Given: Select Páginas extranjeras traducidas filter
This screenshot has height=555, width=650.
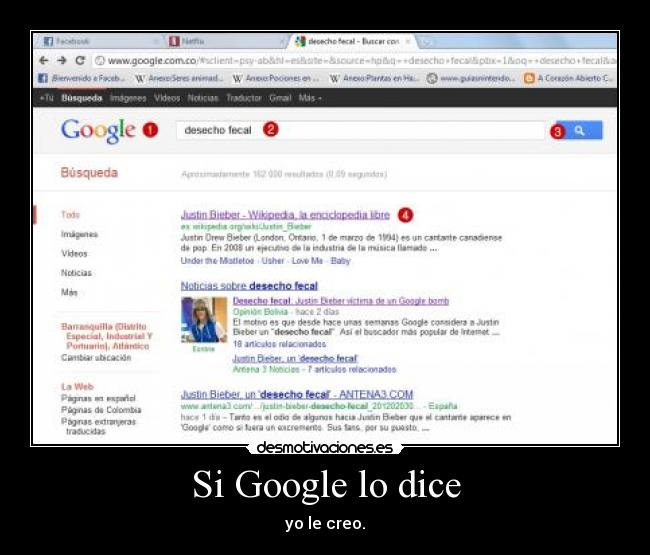Looking at the screenshot, I should coord(98,426).
